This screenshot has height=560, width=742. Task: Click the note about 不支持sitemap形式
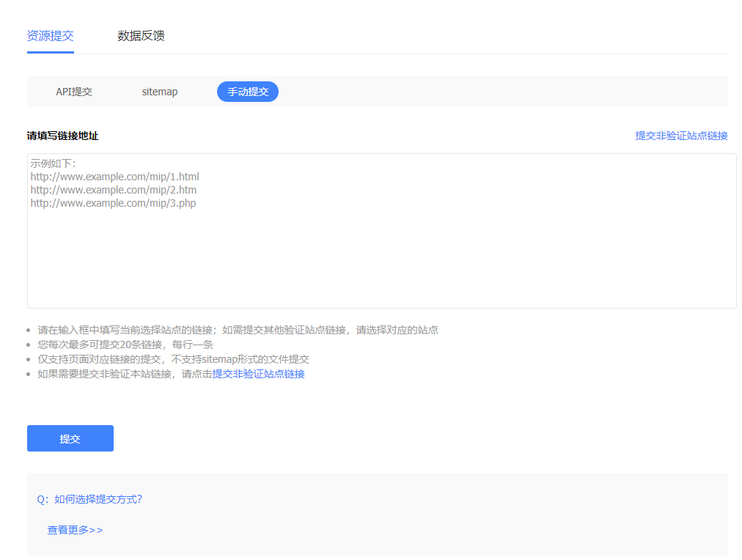[x=173, y=359]
